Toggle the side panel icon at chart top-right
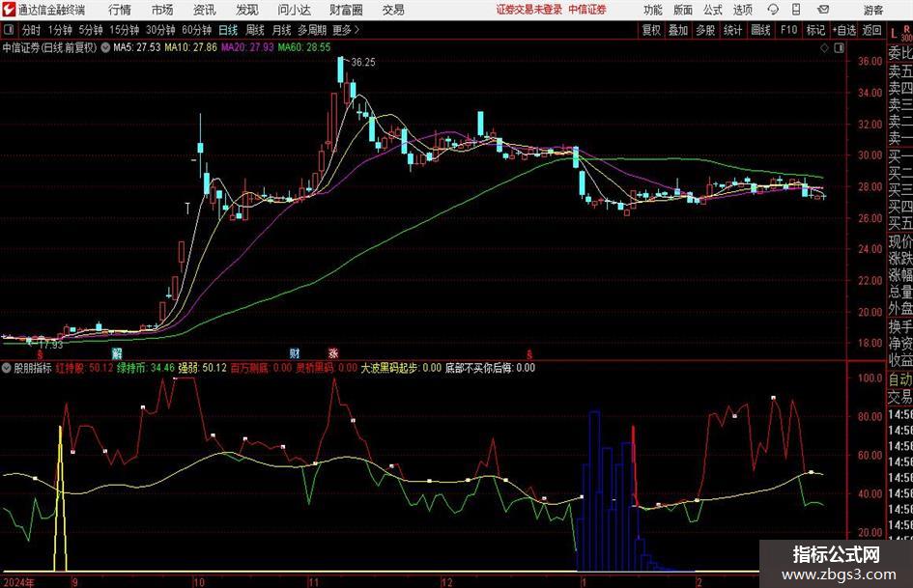The height and width of the screenshot is (588, 913). 839,47
